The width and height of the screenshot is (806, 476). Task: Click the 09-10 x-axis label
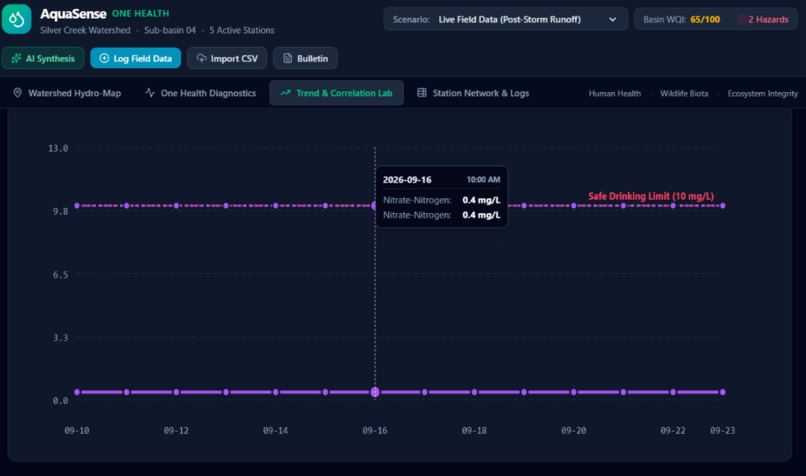pyautogui.click(x=77, y=430)
